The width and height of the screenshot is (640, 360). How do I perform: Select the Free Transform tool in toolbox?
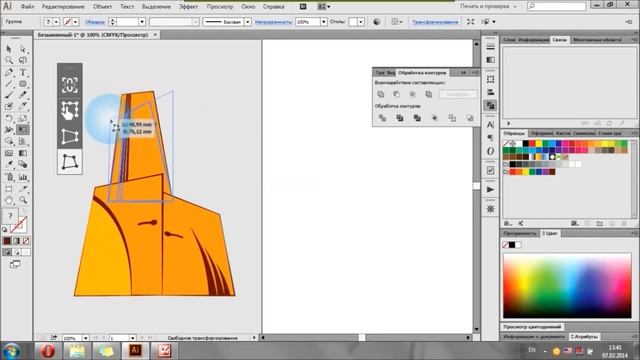[x=23, y=130]
